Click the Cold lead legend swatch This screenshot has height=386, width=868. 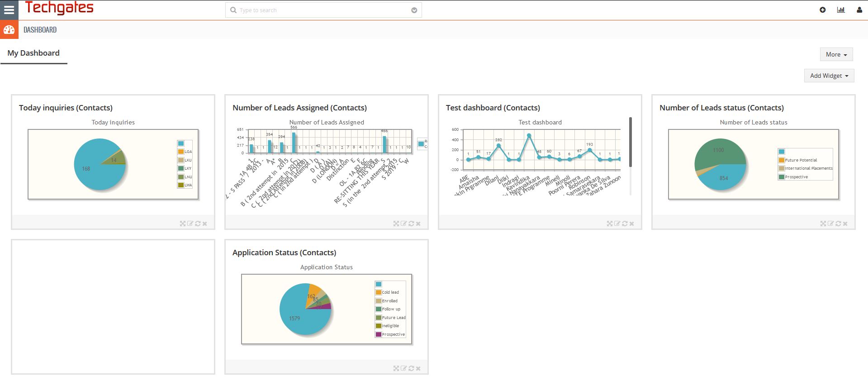click(379, 292)
